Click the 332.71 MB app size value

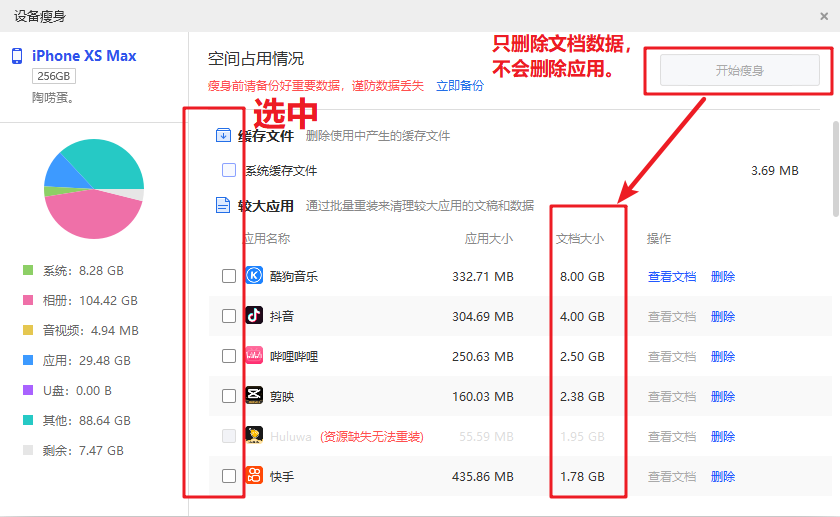point(483,276)
